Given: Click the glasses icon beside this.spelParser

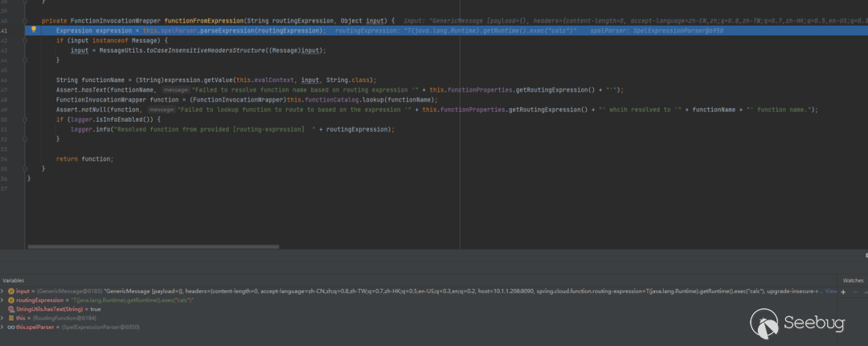Looking at the screenshot, I should click(11, 328).
